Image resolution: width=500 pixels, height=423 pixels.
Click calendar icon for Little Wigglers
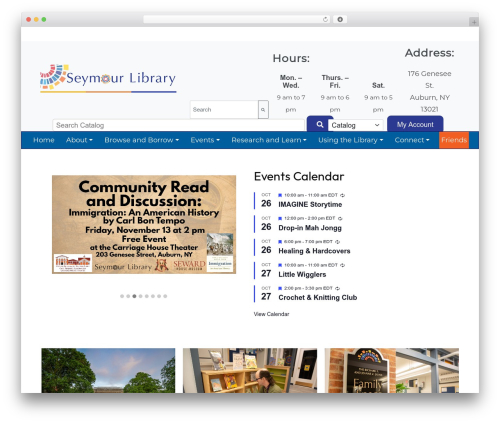[x=280, y=265]
